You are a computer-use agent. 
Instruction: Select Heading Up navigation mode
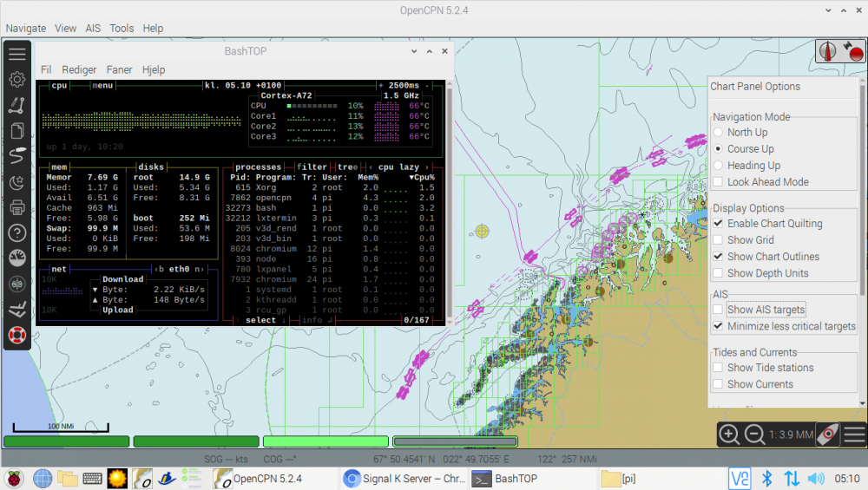(x=718, y=166)
